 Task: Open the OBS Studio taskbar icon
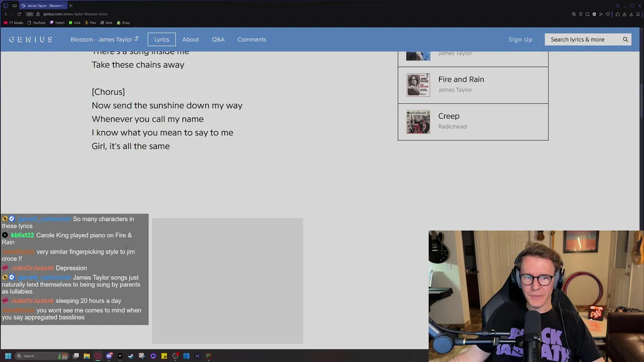pos(175,356)
